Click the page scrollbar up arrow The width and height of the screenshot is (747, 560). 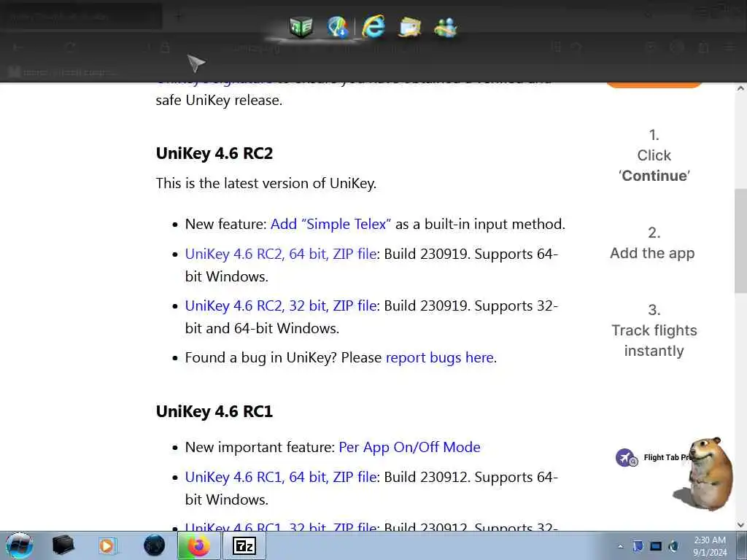pyautogui.click(x=740, y=88)
